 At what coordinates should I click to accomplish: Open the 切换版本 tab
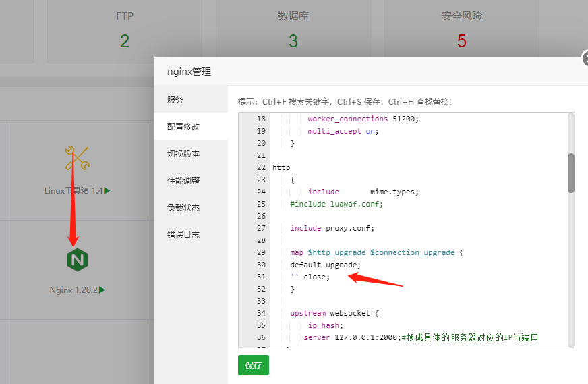191,153
